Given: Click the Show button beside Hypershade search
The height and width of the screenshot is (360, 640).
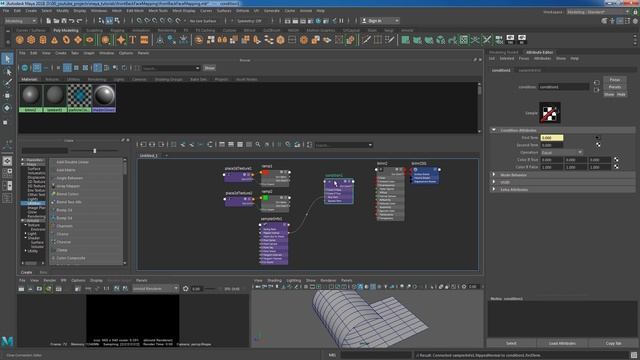Looking at the screenshot, I should click(x=210, y=68).
